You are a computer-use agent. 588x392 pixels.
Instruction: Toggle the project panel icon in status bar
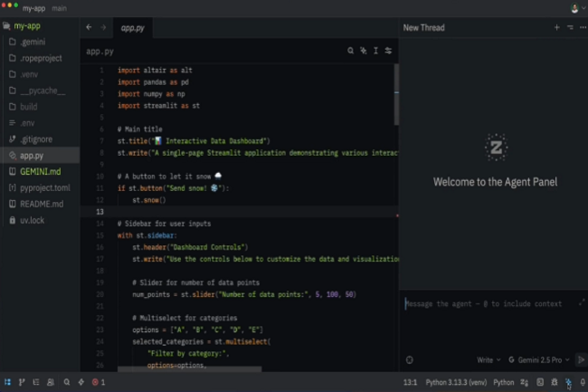[7, 382]
